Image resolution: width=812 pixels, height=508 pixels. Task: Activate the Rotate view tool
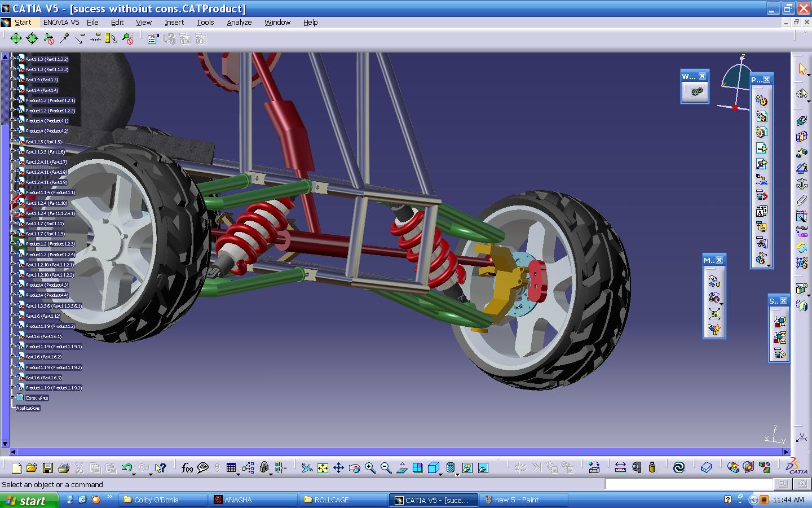pyautogui.click(x=355, y=468)
